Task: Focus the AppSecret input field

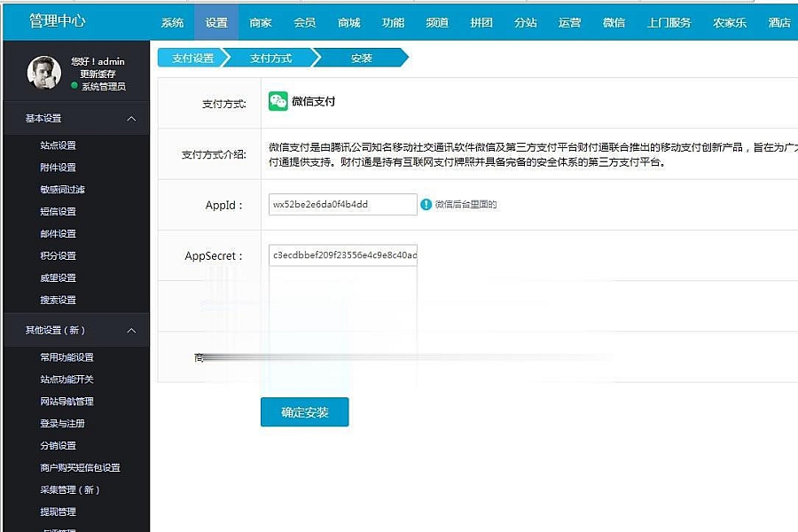Action: point(342,255)
